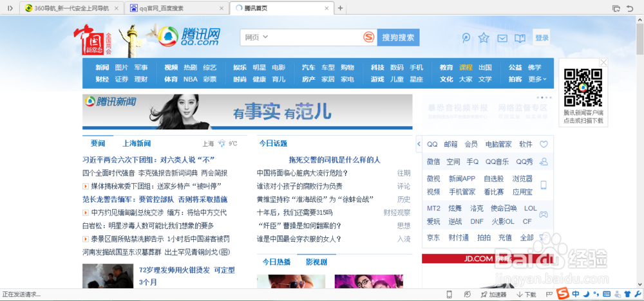
Task: Open the 娱乐 navigation link
Action: (240, 68)
